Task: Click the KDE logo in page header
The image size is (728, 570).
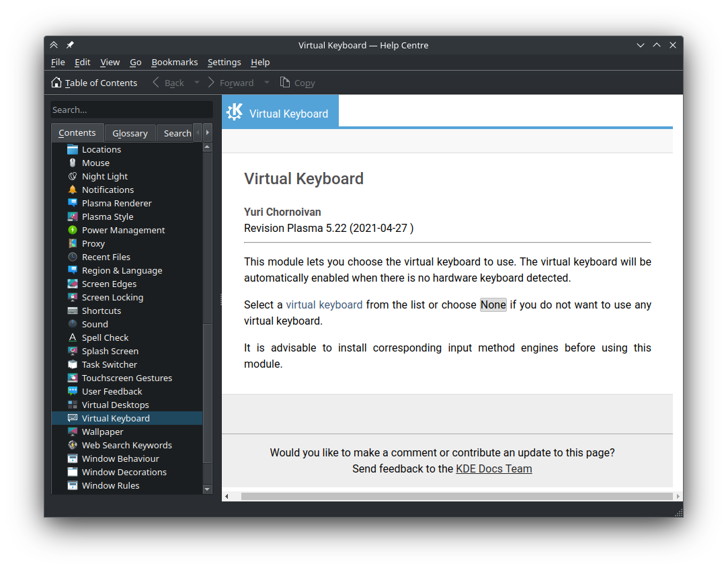Action: (x=234, y=112)
